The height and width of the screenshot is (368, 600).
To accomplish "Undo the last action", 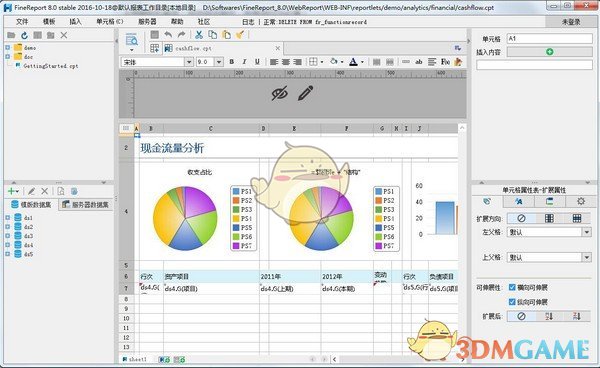I will [168, 35].
